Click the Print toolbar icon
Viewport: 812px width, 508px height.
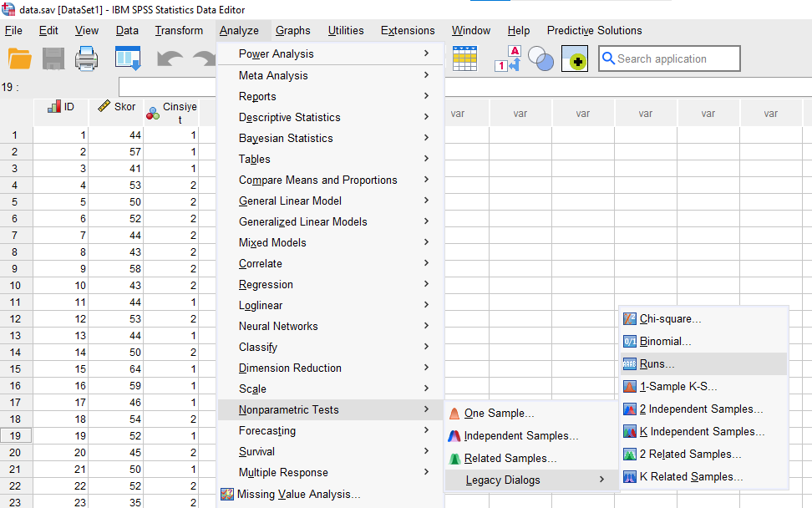coord(88,58)
